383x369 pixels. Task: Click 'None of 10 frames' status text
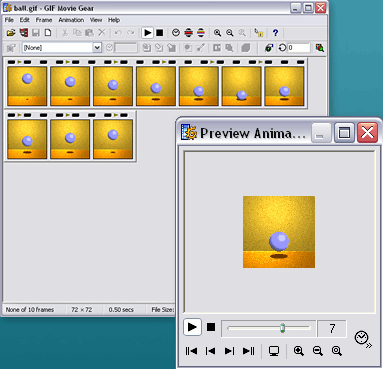(30, 310)
